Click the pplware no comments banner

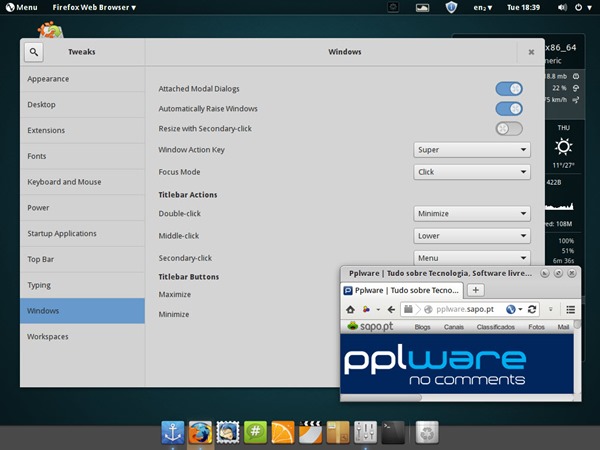tap(457, 364)
